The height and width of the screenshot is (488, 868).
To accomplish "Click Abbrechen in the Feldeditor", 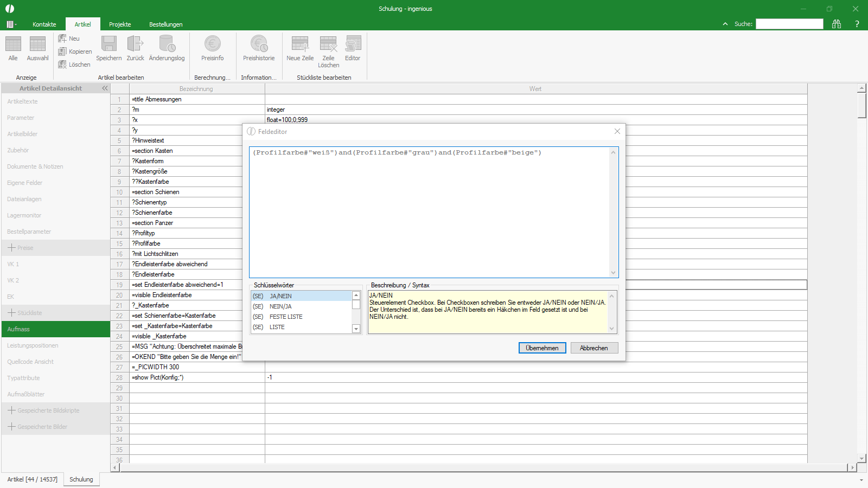I will pos(594,348).
